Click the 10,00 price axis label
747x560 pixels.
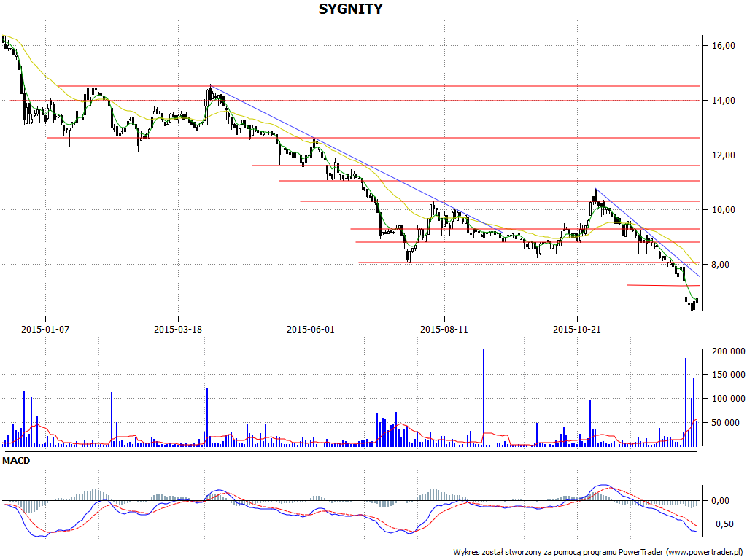click(723, 210)
